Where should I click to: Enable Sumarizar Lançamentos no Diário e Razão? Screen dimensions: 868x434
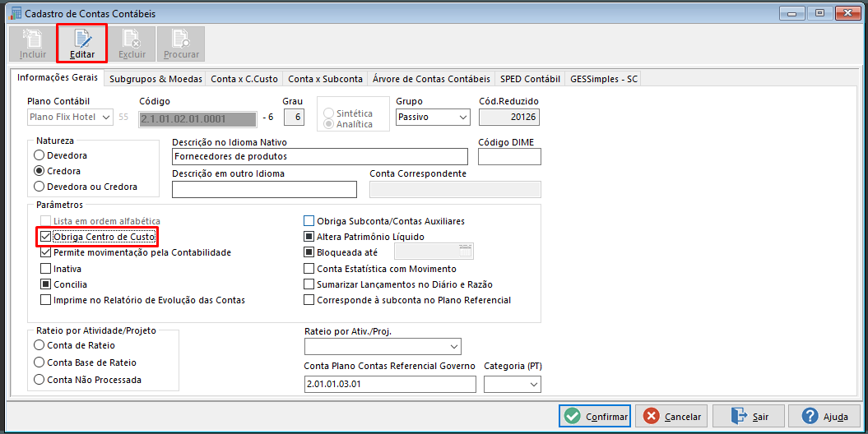(309, 284)
